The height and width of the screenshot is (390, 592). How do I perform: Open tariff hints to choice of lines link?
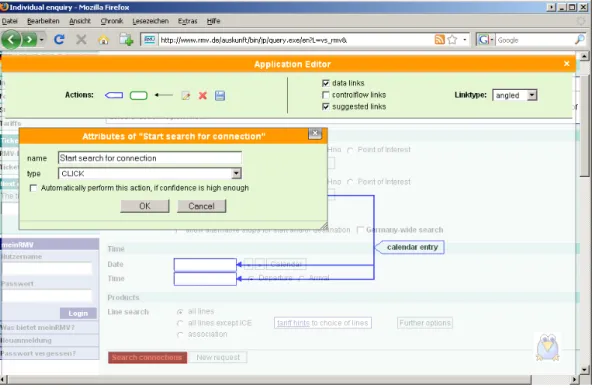(x=323, y=323)
